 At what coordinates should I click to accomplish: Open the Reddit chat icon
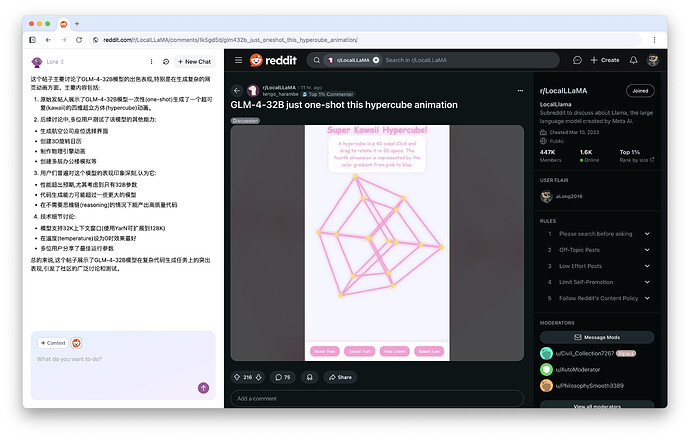click(577, 60)
